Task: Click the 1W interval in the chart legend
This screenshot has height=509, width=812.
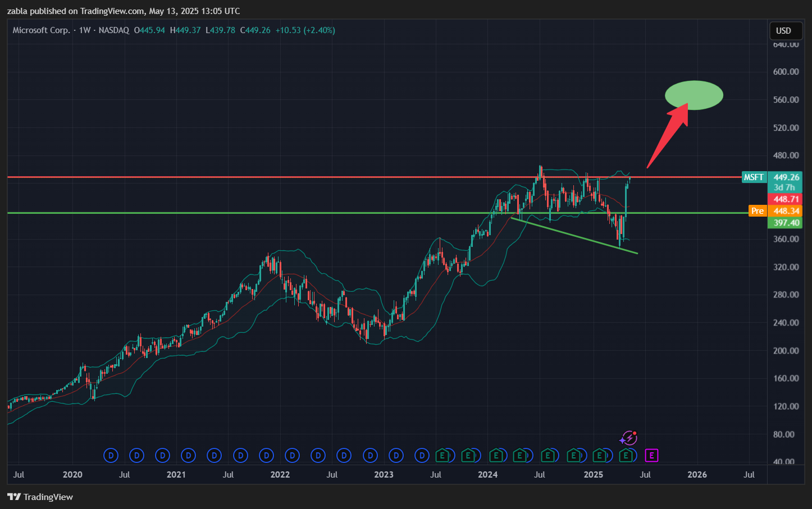Action: pyautogui.click(x=85, y=30)
